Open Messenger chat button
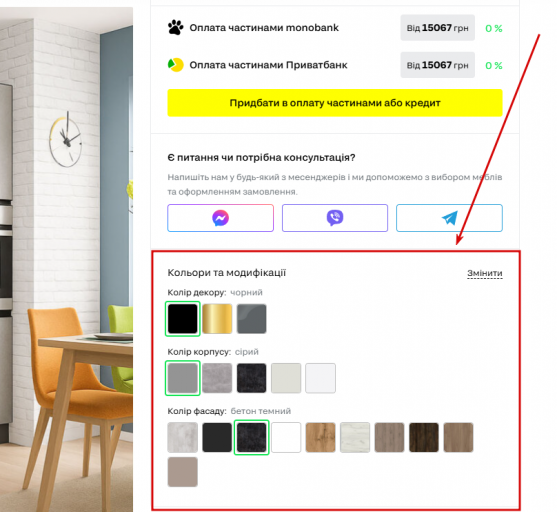Viewport: 557px width, 512px height. [221, 218]
